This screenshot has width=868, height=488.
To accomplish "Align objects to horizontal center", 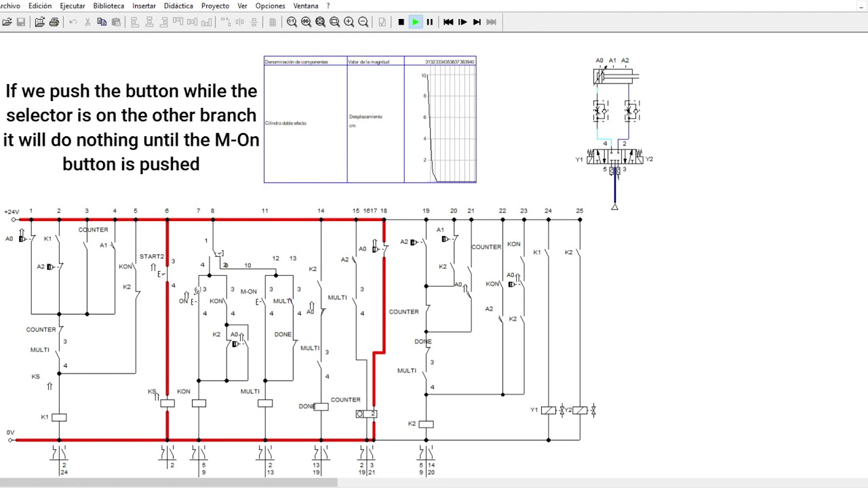I will [x=149, y=22].
